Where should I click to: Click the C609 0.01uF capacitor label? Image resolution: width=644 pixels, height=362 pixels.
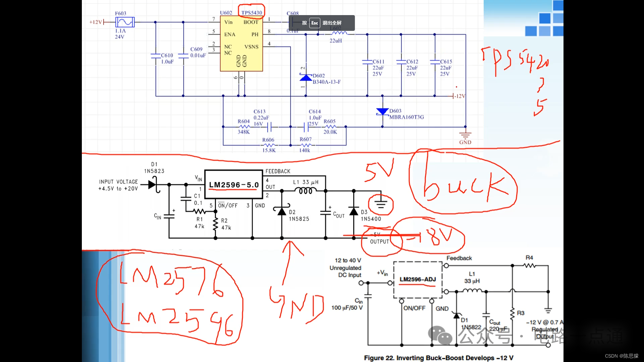click(198, 52)
